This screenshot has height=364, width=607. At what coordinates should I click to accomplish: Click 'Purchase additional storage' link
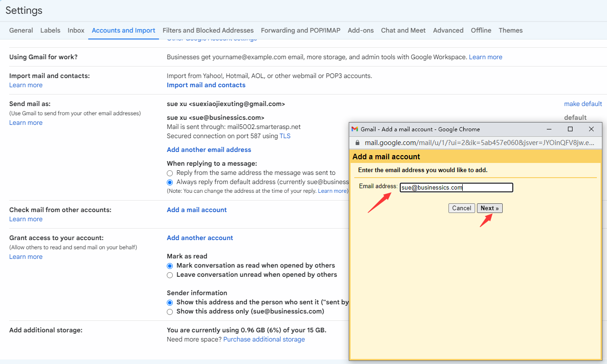click(x=264, y=339)
